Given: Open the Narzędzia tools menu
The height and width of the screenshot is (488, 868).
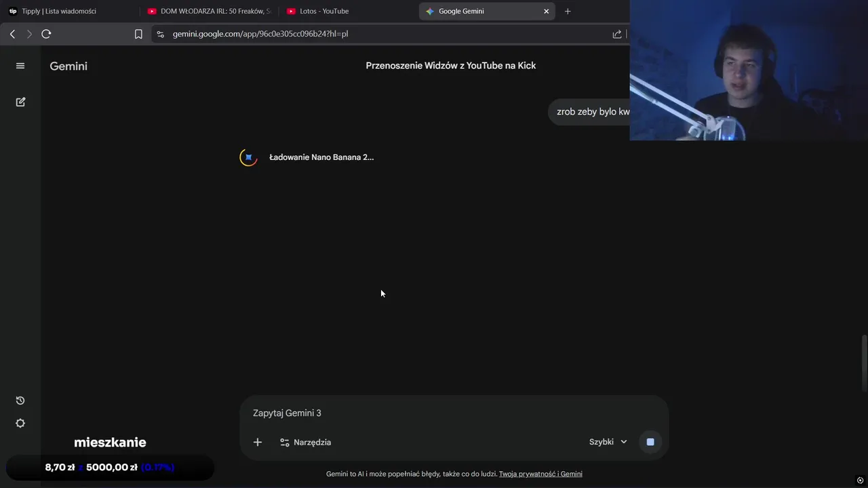Looking at the screenshot, I should 306,442.
